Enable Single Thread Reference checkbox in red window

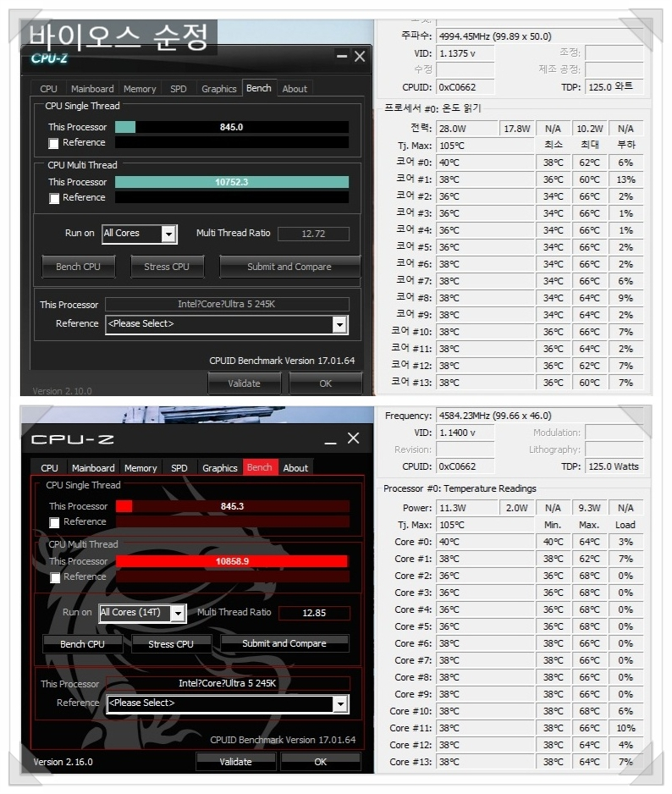[x=55, y=523]
